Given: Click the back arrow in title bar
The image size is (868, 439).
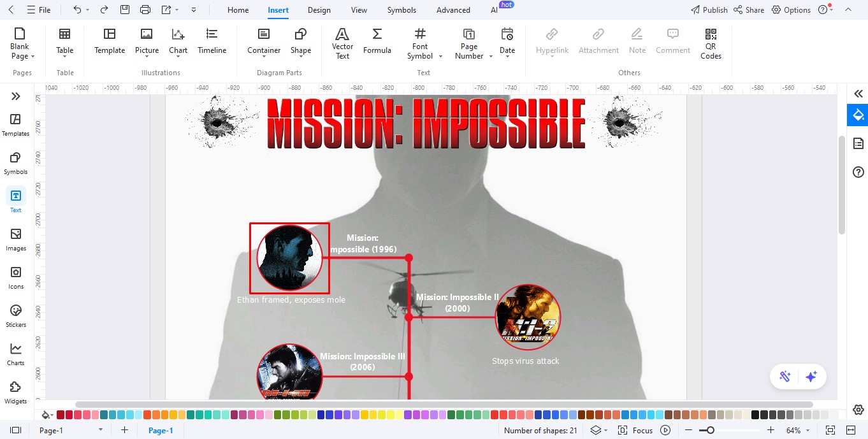Looking at the screenshot, I should coord(11,10).
